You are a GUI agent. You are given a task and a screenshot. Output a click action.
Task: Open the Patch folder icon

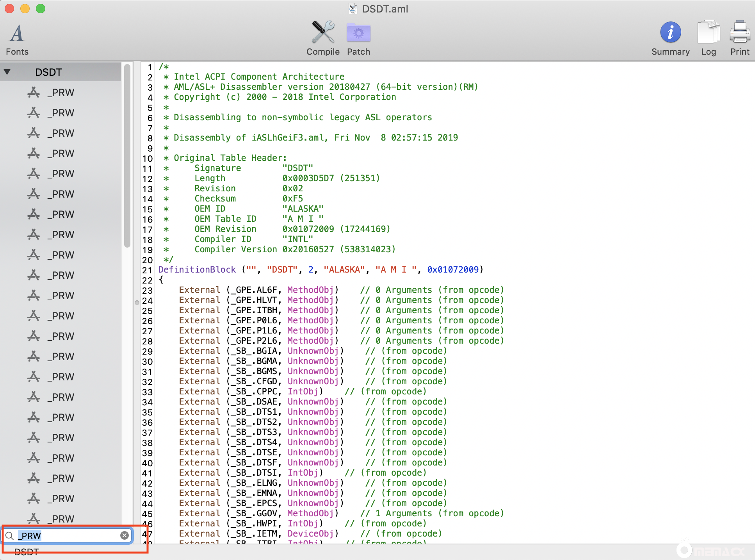(x=358, y=33)
